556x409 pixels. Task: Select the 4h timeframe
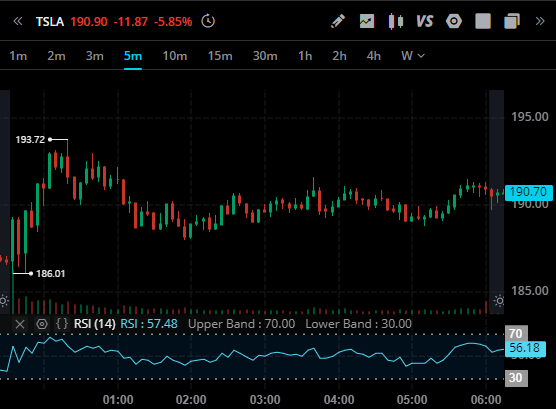373,56
